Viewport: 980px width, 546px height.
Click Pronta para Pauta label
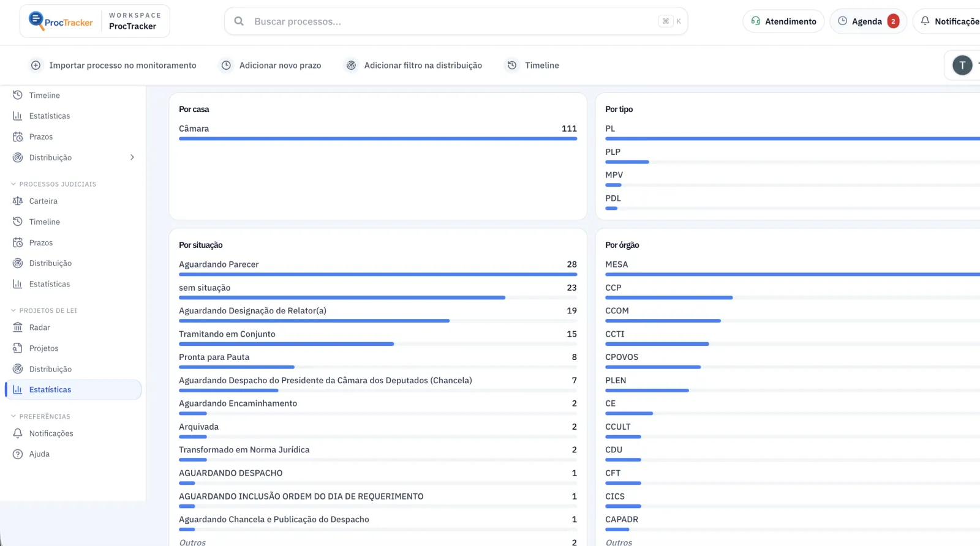[x=214, y=357]
